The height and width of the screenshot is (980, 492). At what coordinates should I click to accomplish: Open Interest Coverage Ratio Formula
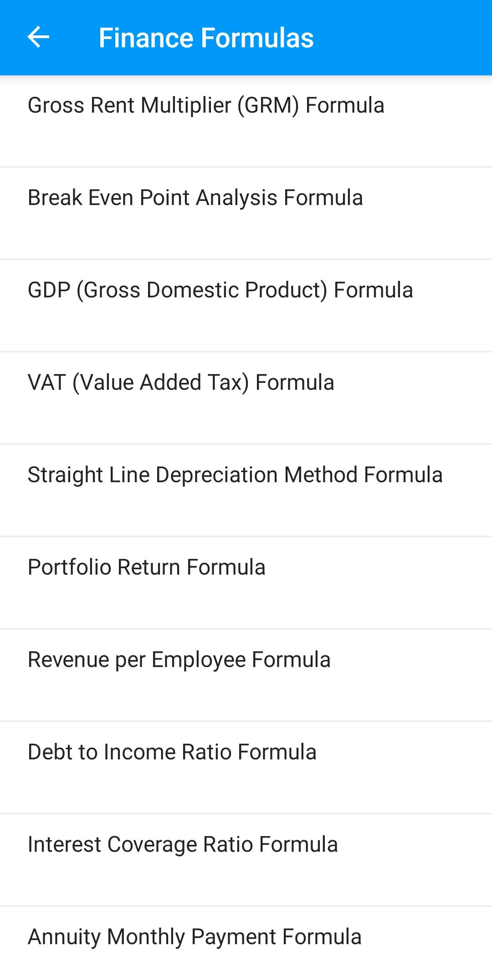pyautogui.click(x=183, y=845)
